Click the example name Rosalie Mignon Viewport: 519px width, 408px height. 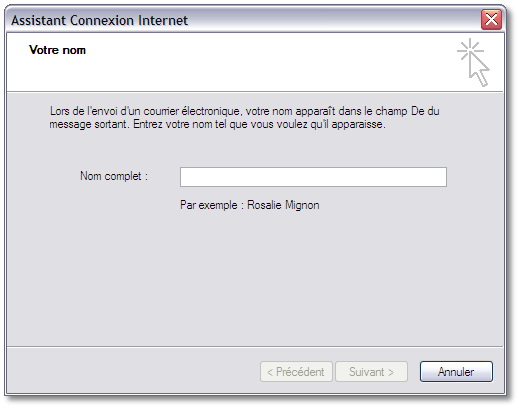(283, 205)
